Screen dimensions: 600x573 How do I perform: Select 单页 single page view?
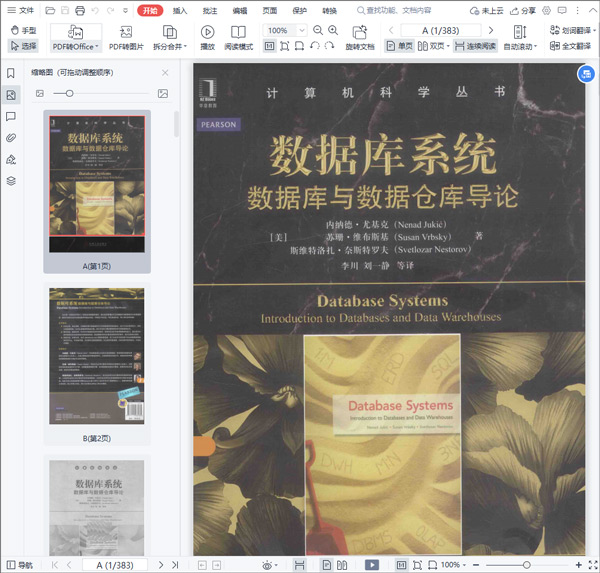(399, 46)
